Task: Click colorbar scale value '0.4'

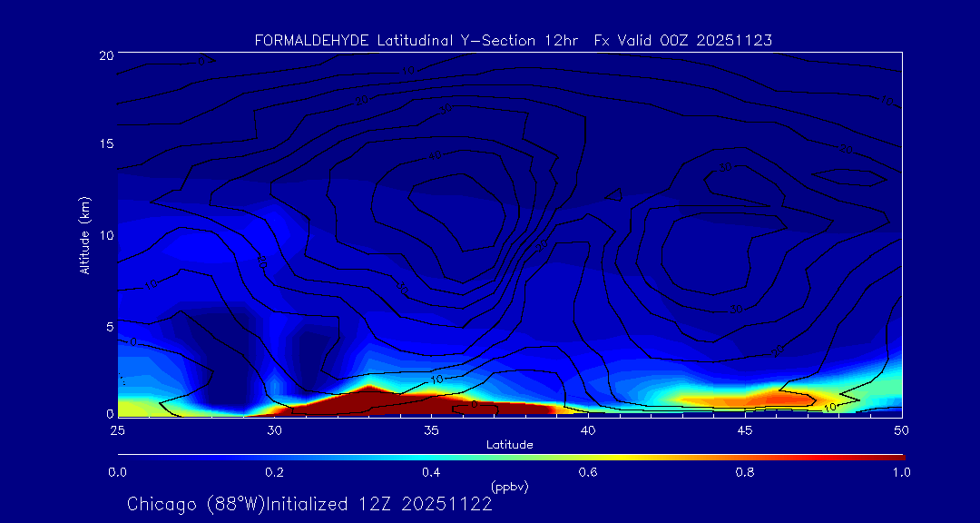Action: (432, 473)
